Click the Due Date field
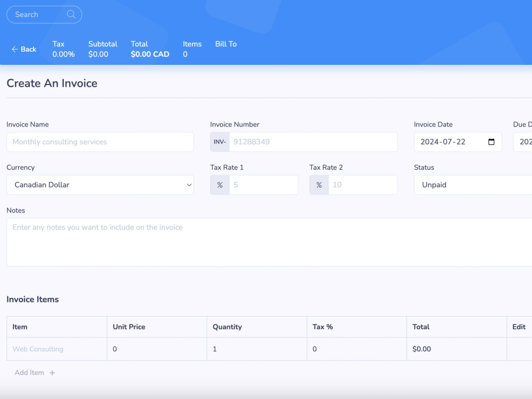The height and width of the screenshot is (399, 532). tap(522, 142)
